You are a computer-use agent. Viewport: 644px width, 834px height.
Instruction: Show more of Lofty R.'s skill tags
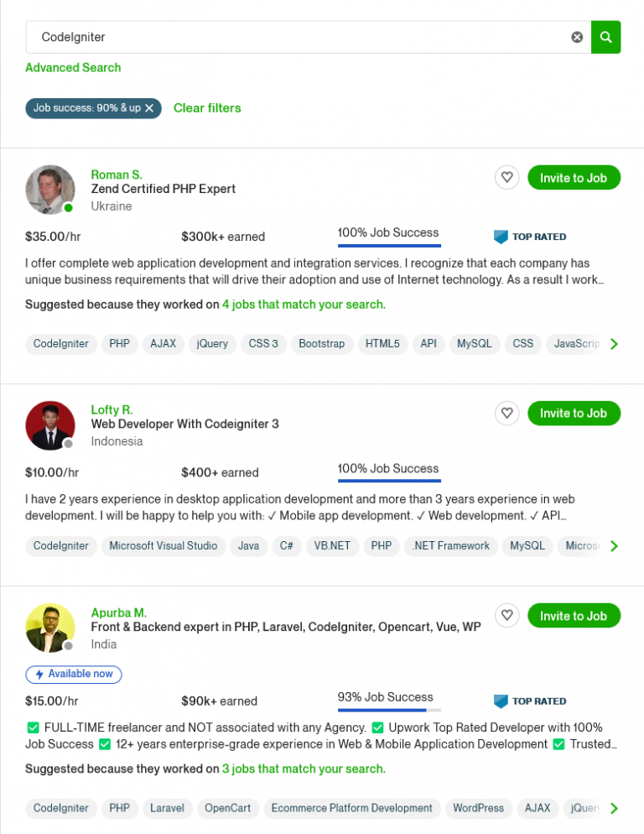615,546
